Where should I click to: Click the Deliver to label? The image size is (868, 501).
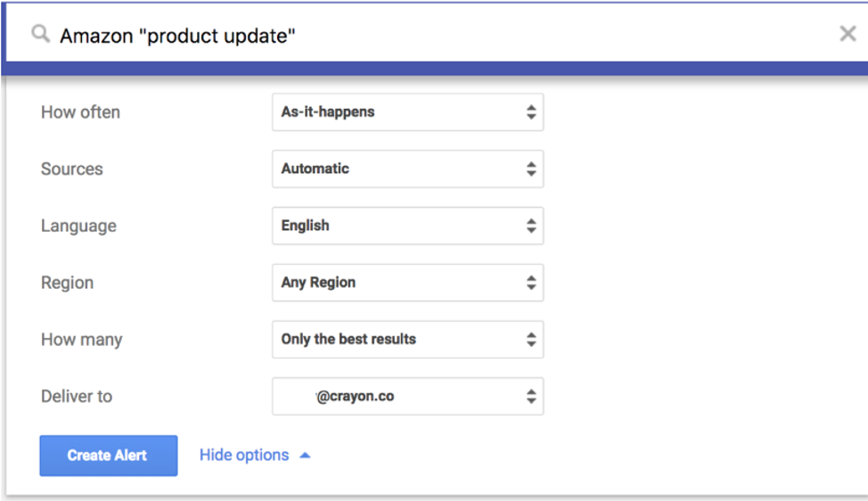click(77, 397)
